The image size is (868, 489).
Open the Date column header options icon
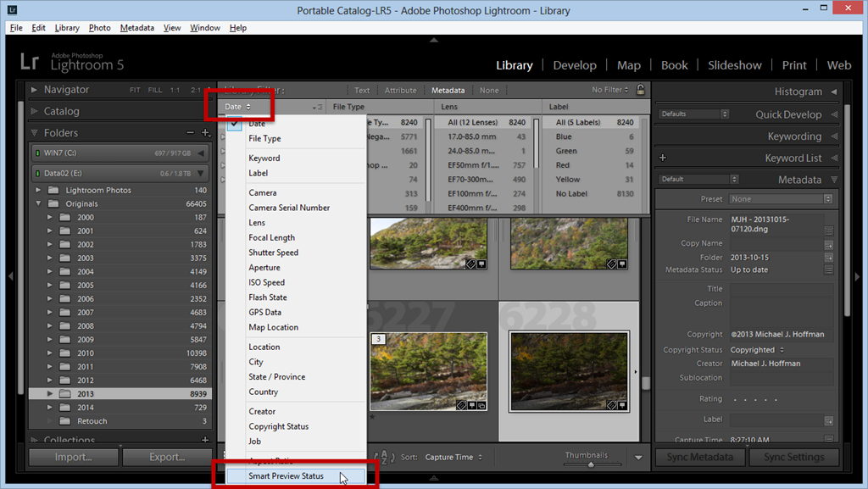317,107
